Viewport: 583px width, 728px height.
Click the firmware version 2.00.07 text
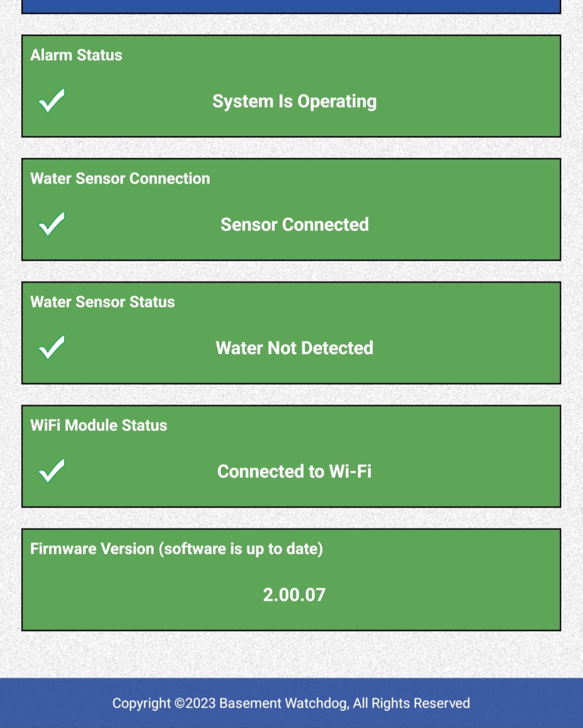294,594
